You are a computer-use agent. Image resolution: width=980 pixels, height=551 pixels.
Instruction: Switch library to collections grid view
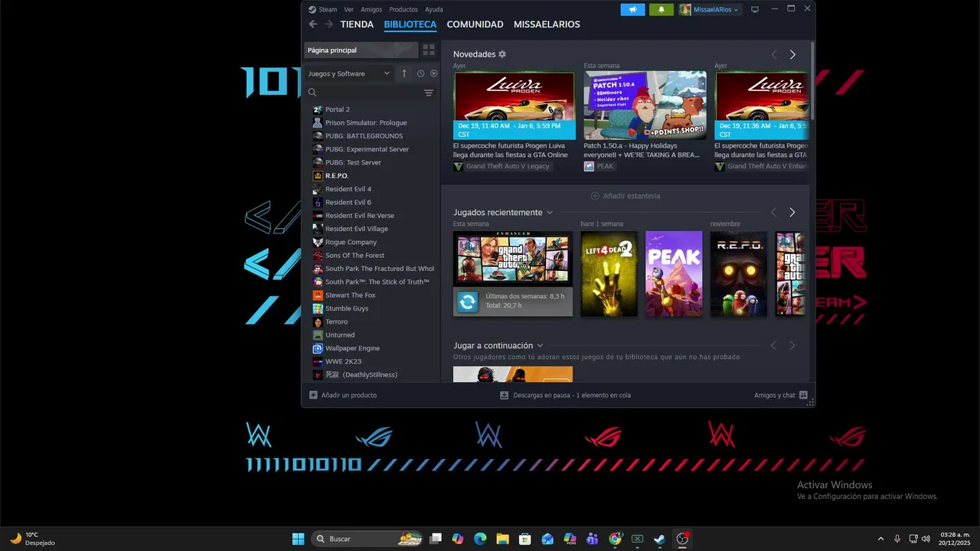pyautogui.click(x=429, y=50)
